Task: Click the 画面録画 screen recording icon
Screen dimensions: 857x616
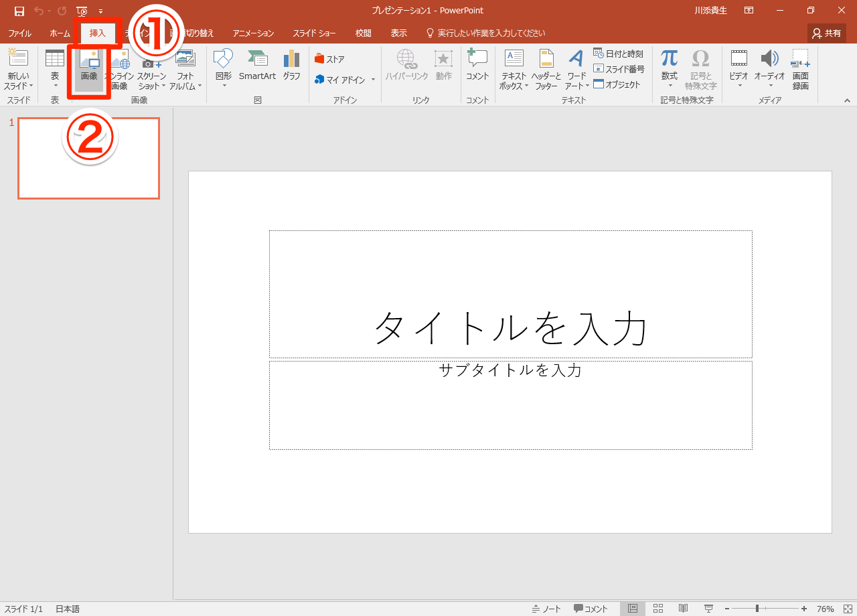Action: 801,58
